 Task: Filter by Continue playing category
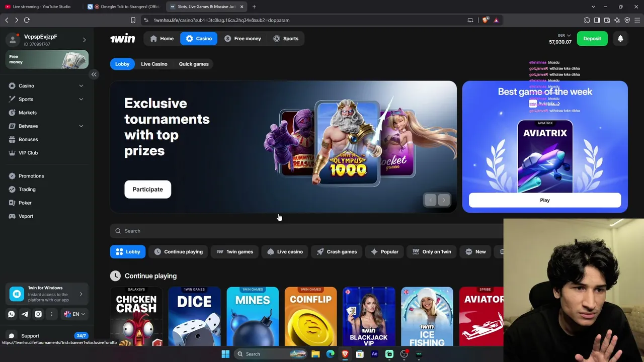tap(179, 252)
